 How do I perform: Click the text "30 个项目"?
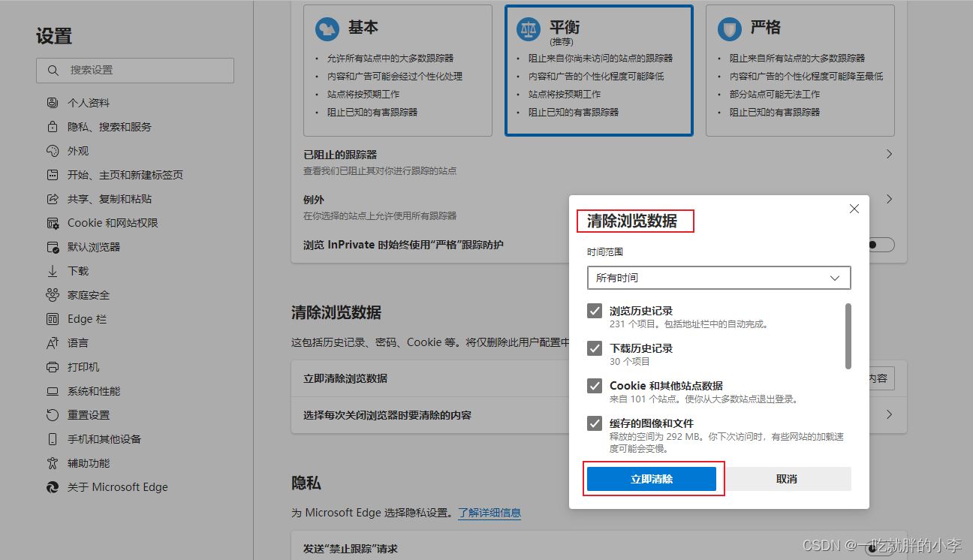point(630,361)
